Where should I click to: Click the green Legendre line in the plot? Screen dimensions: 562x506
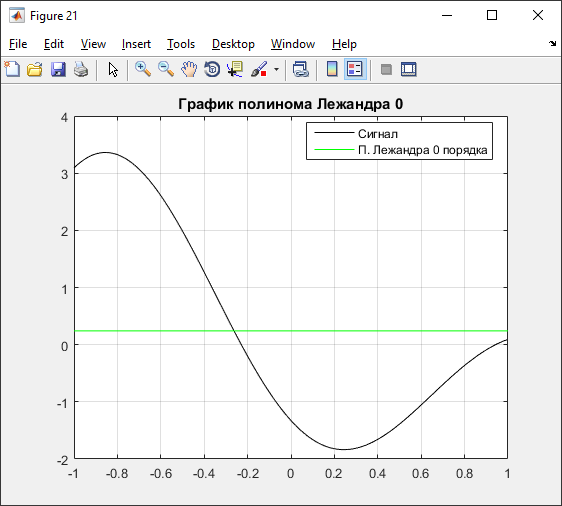pyautogui.click(x=358, y=331)
